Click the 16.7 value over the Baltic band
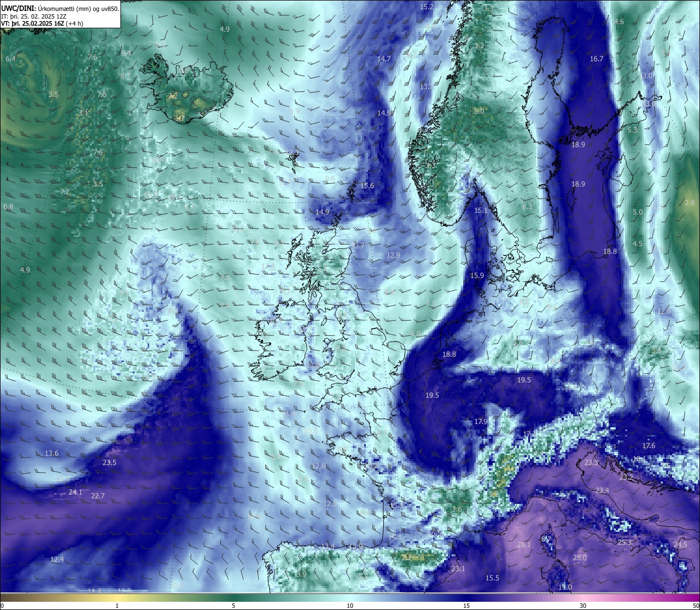Image resolution: width=700 pixels, height=610 pixels. pos(596,59)
